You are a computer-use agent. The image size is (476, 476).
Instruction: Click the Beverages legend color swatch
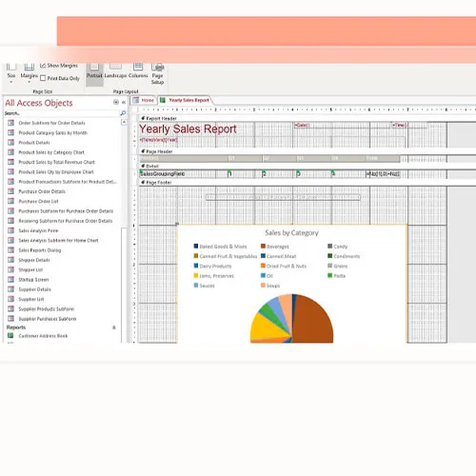263,247
